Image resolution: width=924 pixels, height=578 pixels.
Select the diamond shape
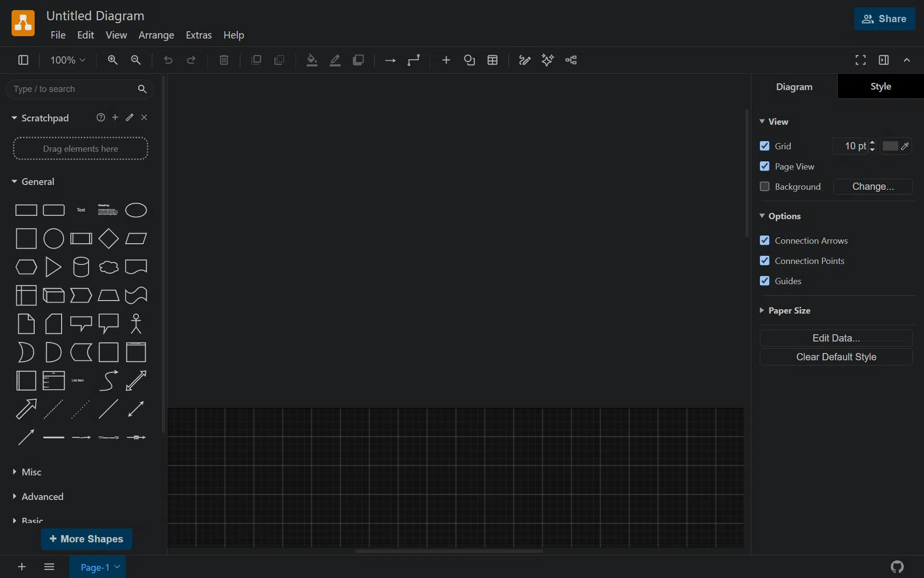click(109, 239)
